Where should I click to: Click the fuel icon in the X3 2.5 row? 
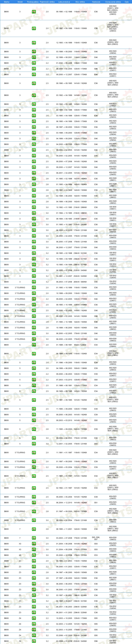[x=34, y=544]
